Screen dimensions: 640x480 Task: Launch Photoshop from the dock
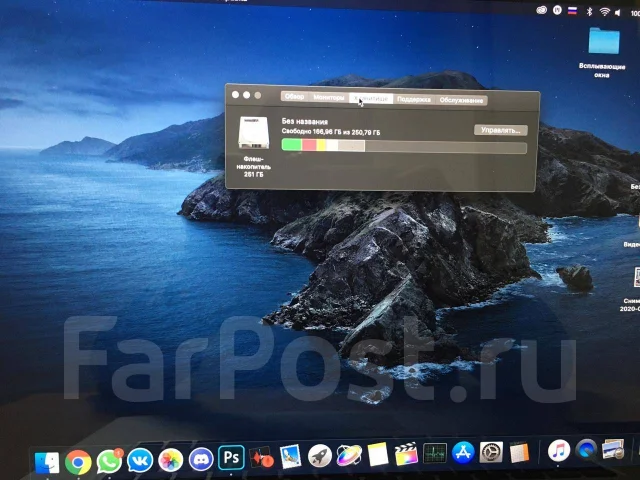(231, 458)
